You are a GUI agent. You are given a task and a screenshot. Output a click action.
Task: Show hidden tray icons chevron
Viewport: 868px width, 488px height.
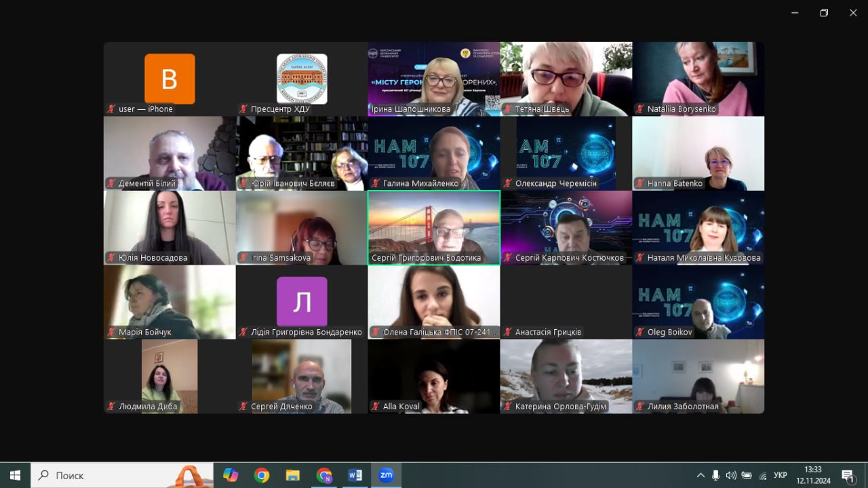pos(701,475)
